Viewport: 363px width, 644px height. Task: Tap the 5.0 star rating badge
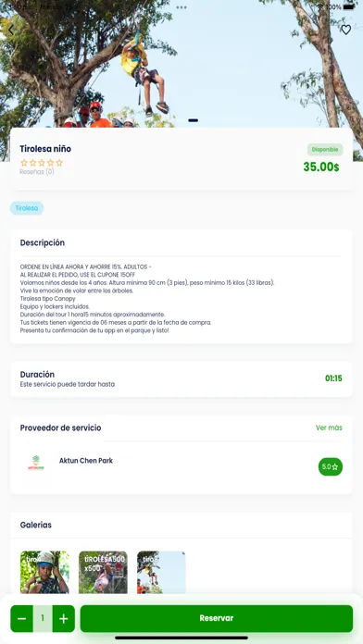330,466
